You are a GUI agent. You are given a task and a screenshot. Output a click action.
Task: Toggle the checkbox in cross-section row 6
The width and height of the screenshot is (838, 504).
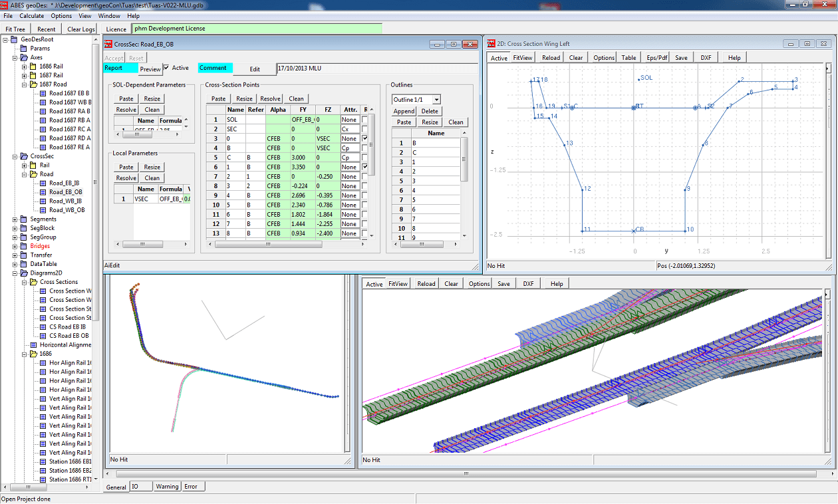[x=364, y=167]
